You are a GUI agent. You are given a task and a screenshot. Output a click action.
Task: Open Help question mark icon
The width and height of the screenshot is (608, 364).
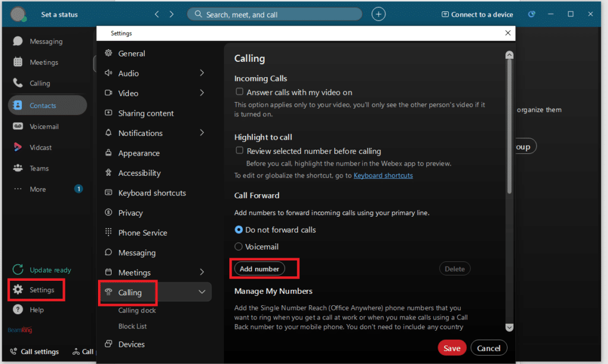[x=18, y=309]
